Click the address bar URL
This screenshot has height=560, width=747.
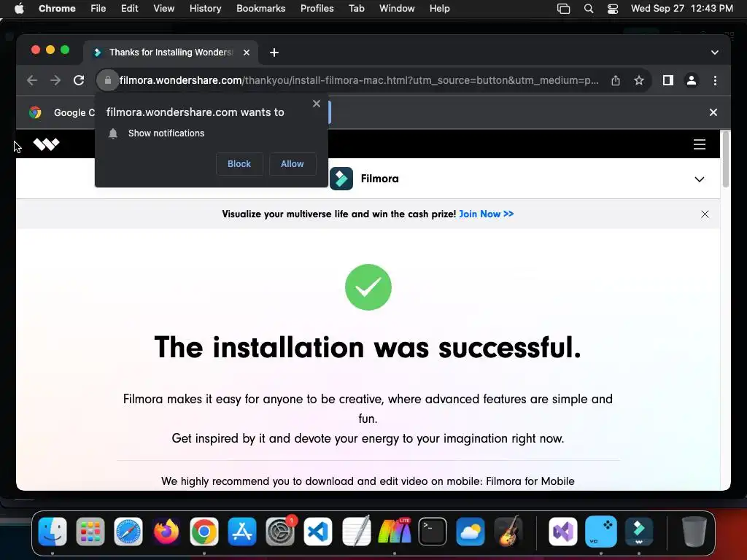(359, 80)
